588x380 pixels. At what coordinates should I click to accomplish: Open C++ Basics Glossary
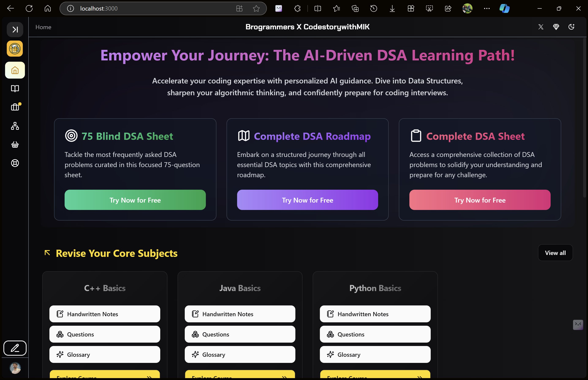(x=105, y=354)
